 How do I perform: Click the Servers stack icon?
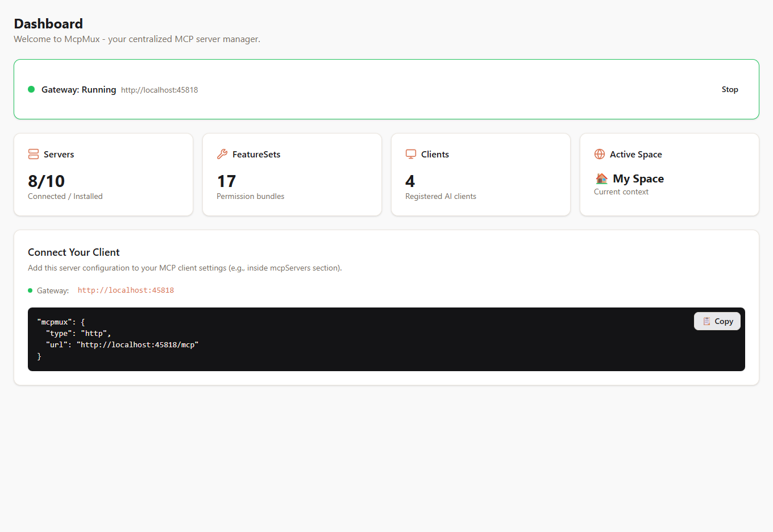point(34,154)
